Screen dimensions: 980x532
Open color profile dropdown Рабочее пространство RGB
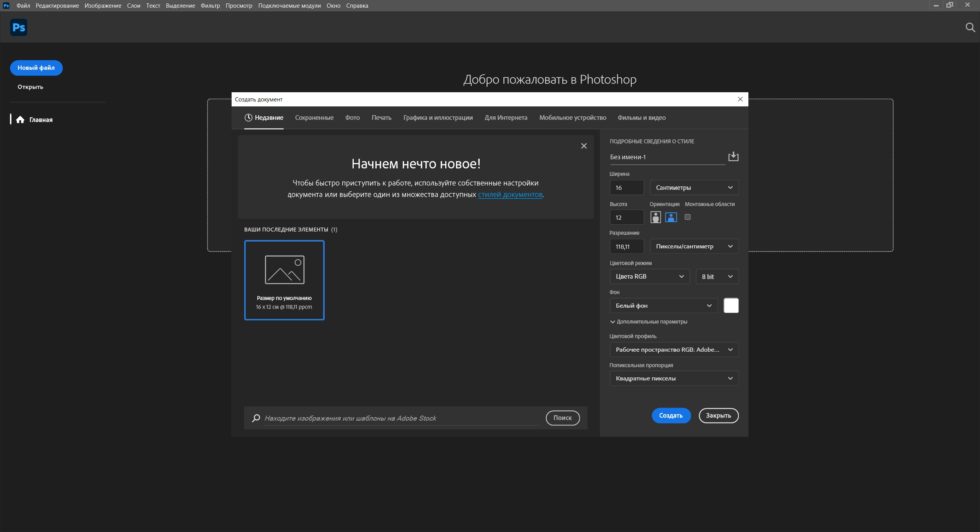click(x=674, y=349)
